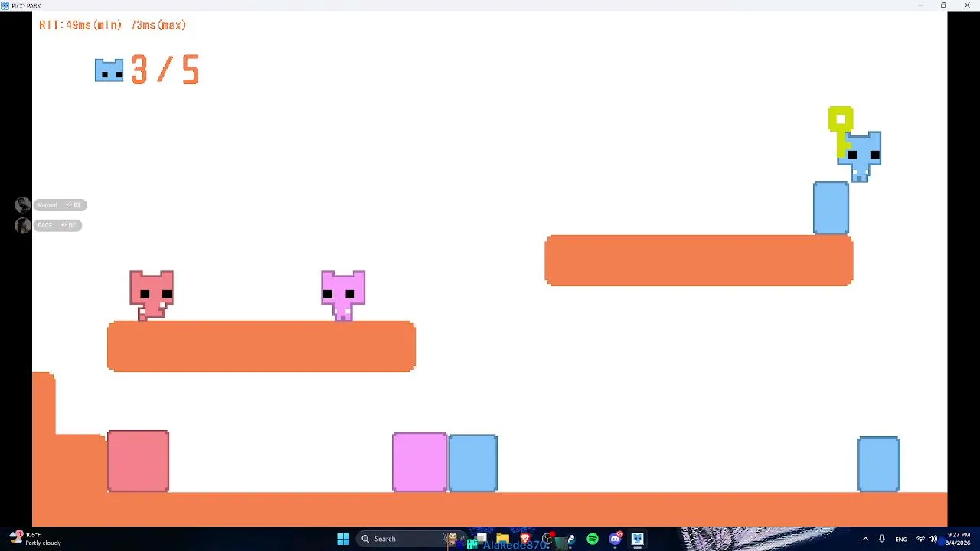Click the microphone tray icon
Screen dimensions: 980x551
pyautogui.click(x=882, y=539)
